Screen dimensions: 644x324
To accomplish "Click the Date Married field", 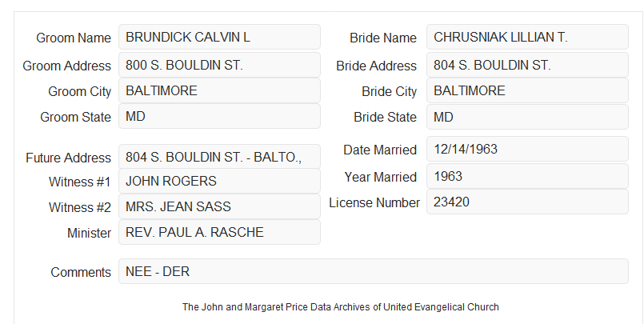I will click(527, 149).
